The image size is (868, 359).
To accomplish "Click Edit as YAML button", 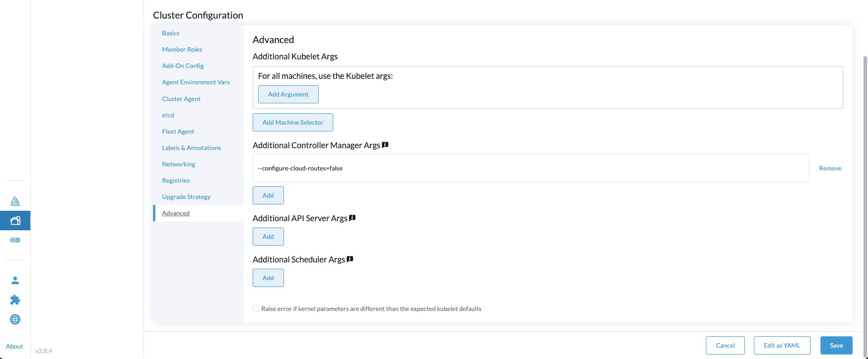I will [x=782, y=345].
